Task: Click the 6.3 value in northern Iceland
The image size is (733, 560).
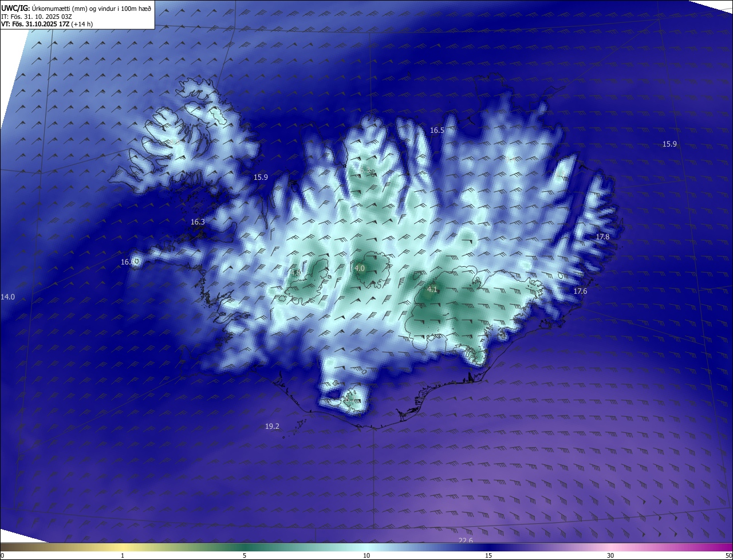Action: (365, 170)
